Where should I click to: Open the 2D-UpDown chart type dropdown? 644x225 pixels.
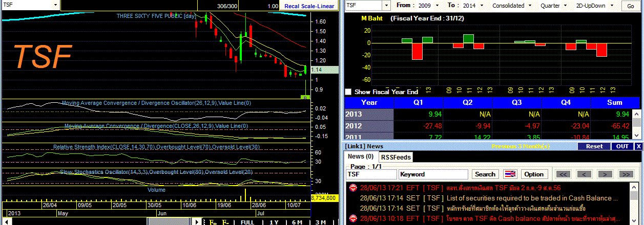pos(613,6)
